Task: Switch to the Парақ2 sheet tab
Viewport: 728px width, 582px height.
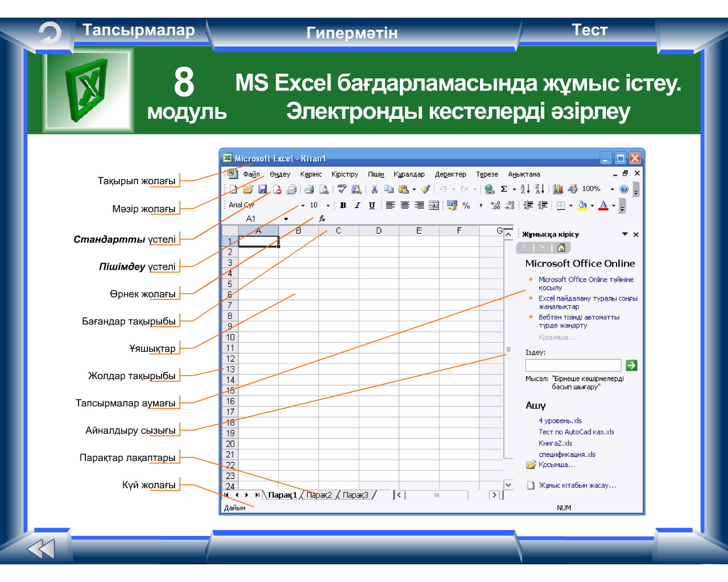Action: point(319,495)
